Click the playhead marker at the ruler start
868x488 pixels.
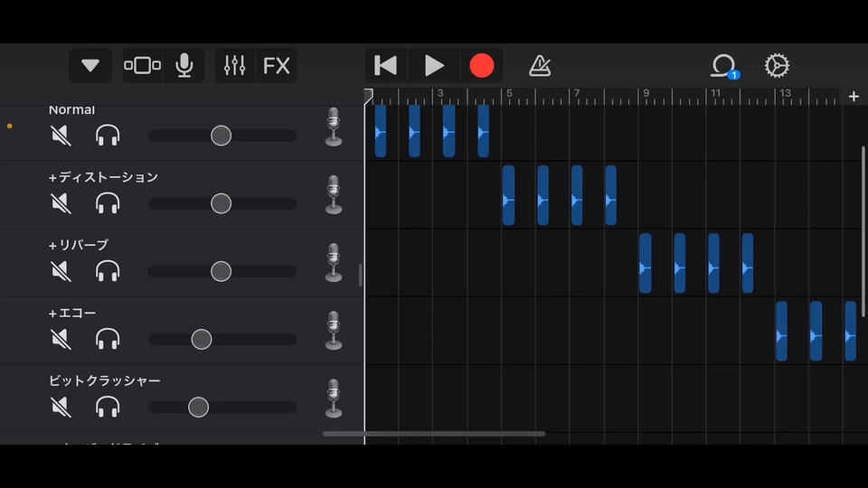tap(368, 97)
